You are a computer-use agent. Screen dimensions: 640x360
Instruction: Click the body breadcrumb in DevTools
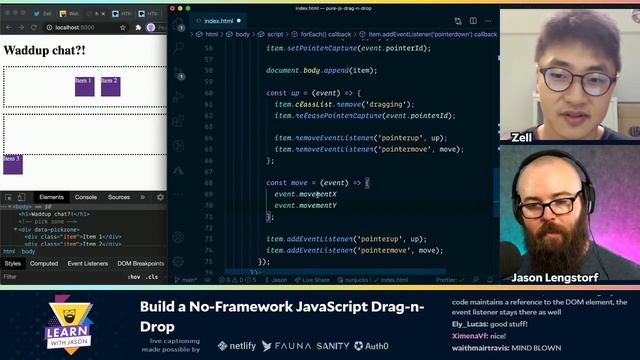point(28,252)
